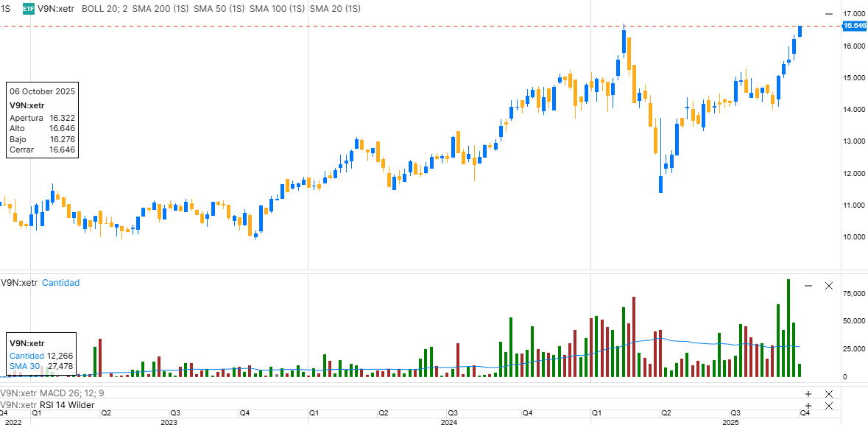868x425 pixels.
Task: Minimize the Cantidad volume panel
Action: pos(808,286)
